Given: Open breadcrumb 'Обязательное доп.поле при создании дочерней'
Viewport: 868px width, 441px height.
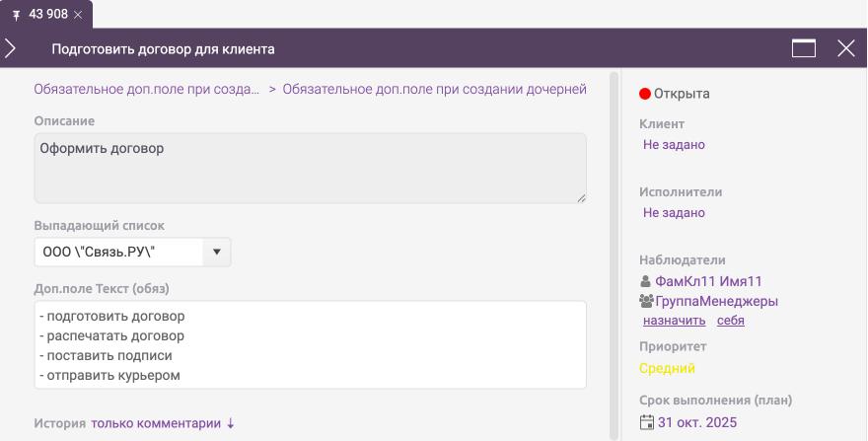Looking at the screenshot, I should [434, 89].
